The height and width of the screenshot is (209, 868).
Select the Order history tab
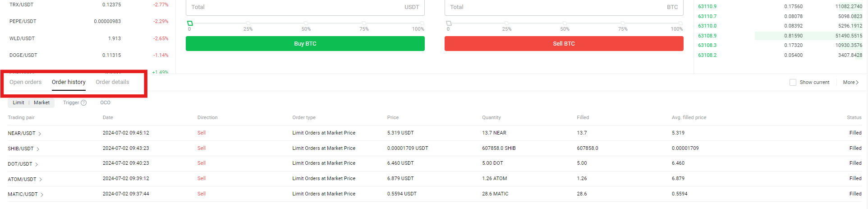pos(69,82)
